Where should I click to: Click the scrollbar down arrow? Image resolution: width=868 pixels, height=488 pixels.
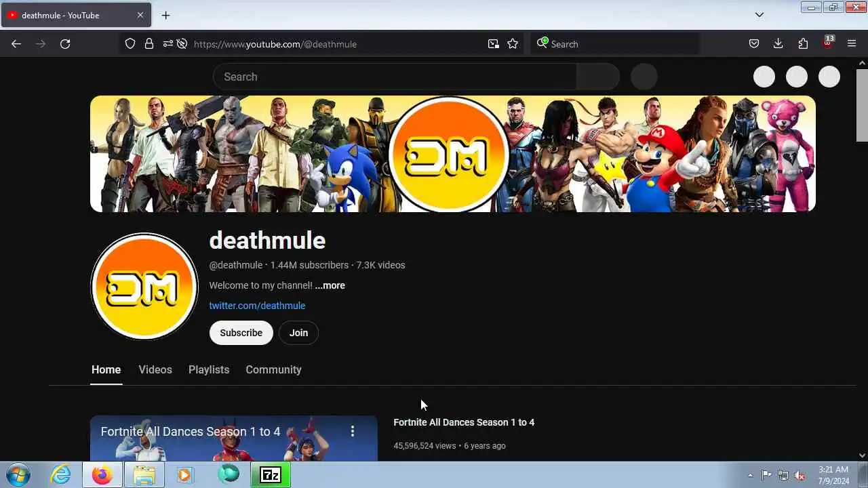point(862,455)
